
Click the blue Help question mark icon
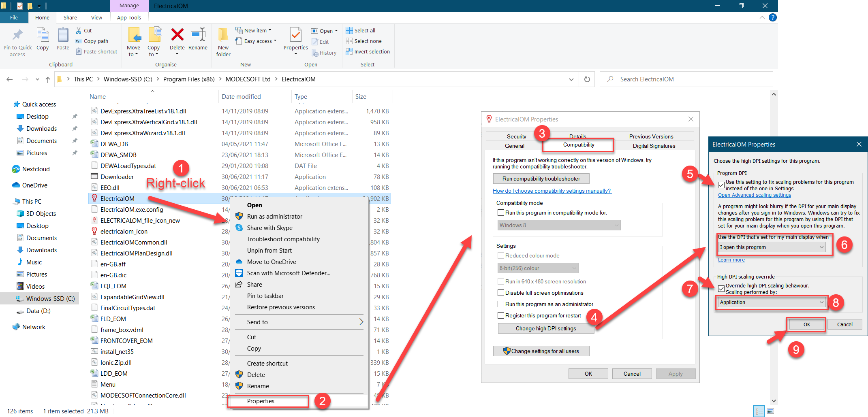click(773, 17)
